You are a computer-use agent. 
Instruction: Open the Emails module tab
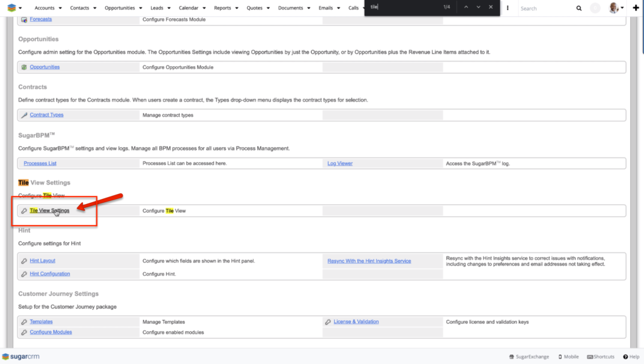pyautogui.click(x=326, y=8)
